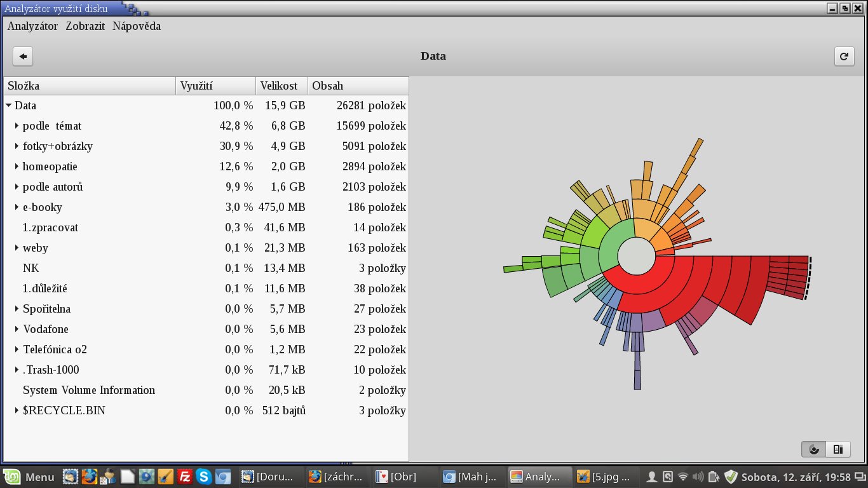Viewport: 868px width, 488px height.
Task: Open the update manager shield icon
Action: pos(731,476)
